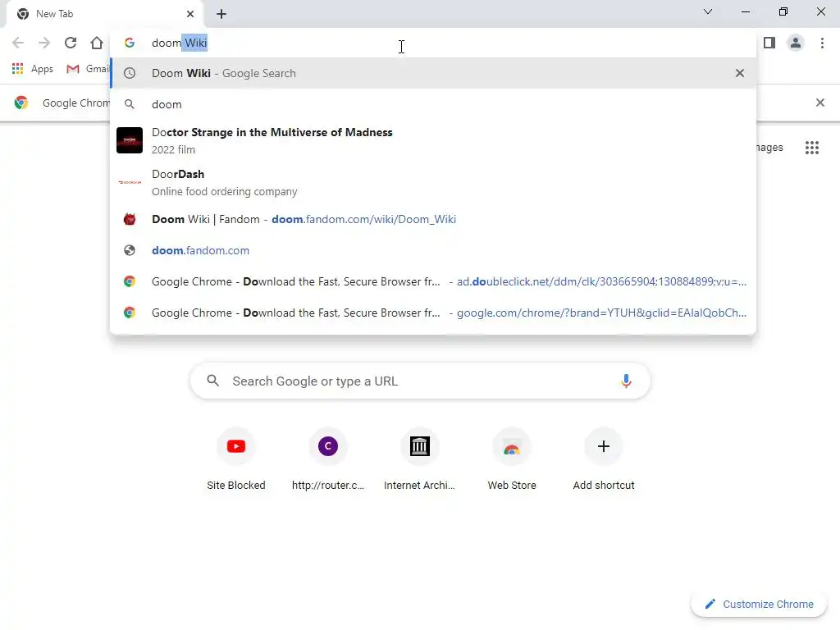Open Chrome's three-dot menu
This screenshot has height=630, width=840.
[x=822, y=43]
